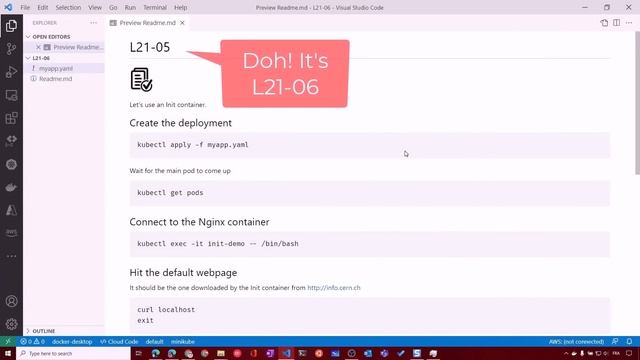This screenshot has width=640, height=360.
Task: Open the Accounts menu icon
Action: pos(11,301)
